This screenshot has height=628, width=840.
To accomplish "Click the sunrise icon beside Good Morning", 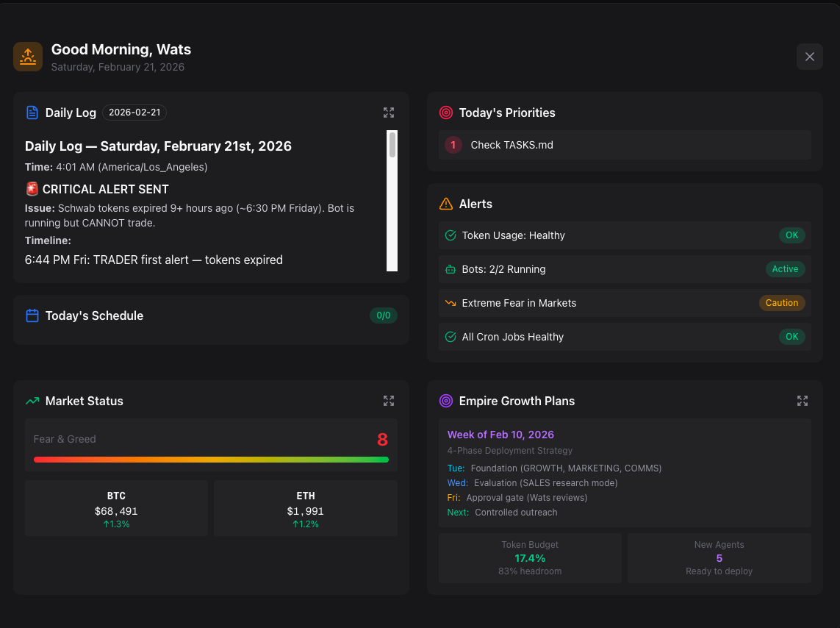I will [28, 57].
